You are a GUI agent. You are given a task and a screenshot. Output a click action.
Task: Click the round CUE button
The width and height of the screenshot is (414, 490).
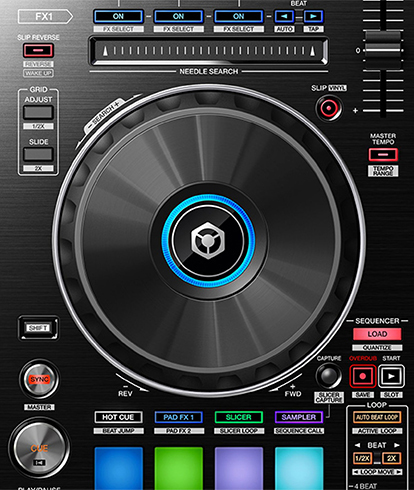pos(39,448)
